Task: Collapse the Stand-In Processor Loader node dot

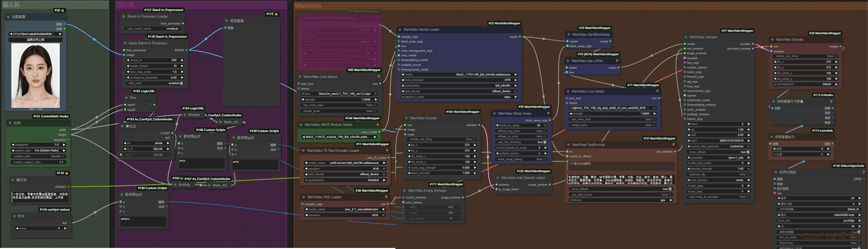Action: point(124,16)
